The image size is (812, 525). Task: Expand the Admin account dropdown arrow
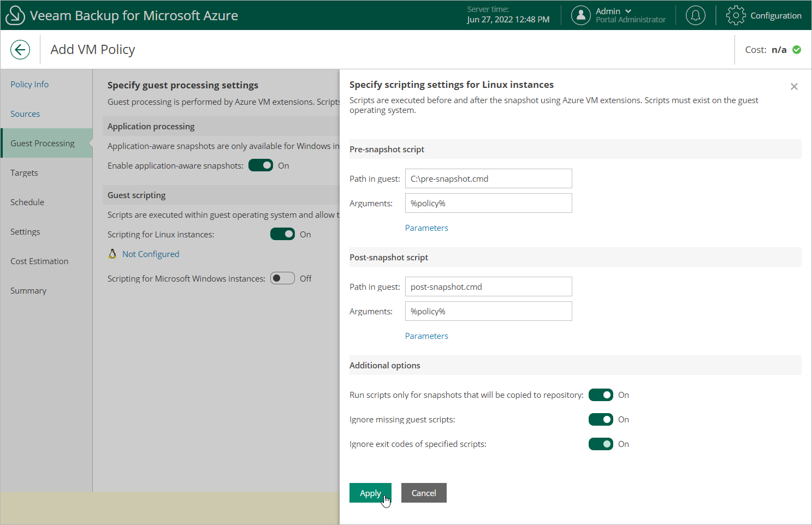coord(628,11)
